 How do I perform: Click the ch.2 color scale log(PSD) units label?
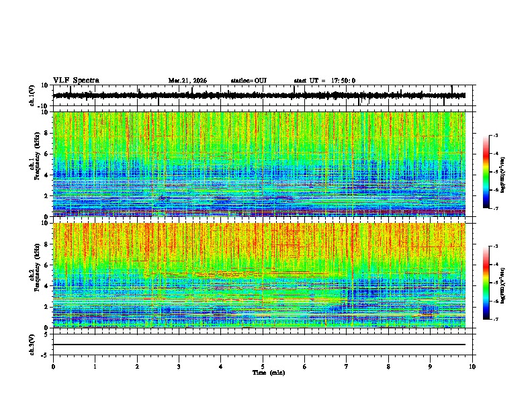(503, 285)
